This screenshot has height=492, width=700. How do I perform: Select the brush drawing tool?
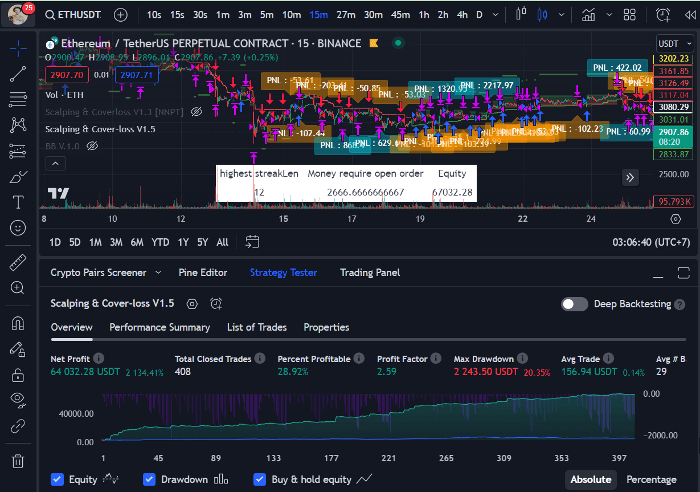(18, 177)
